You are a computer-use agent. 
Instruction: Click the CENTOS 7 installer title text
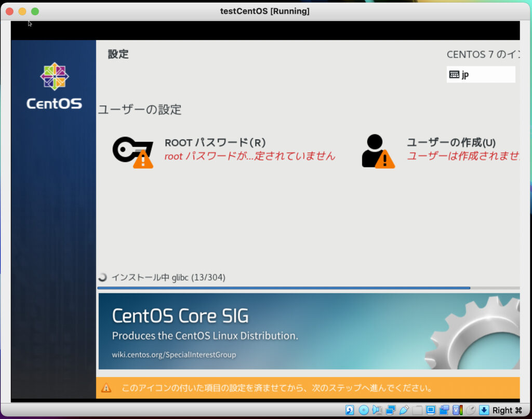(483, 54)
